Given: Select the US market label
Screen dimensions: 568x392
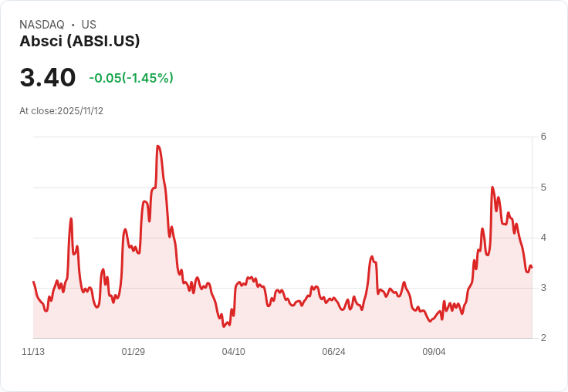Looking at the screenshot, I should (89, 25).
